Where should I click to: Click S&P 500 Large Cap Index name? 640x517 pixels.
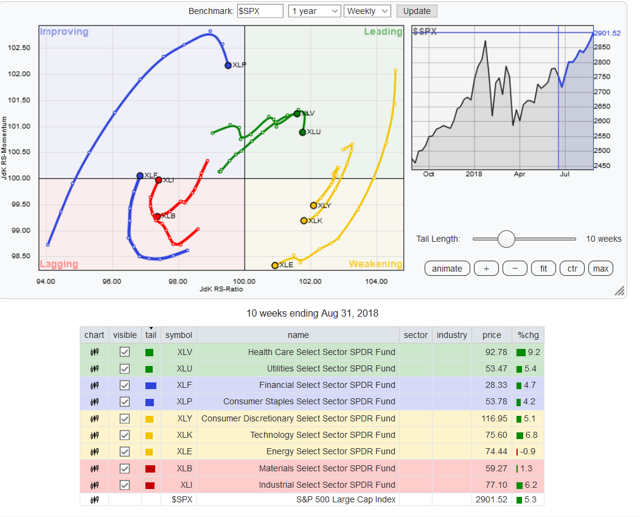[346, 499]
